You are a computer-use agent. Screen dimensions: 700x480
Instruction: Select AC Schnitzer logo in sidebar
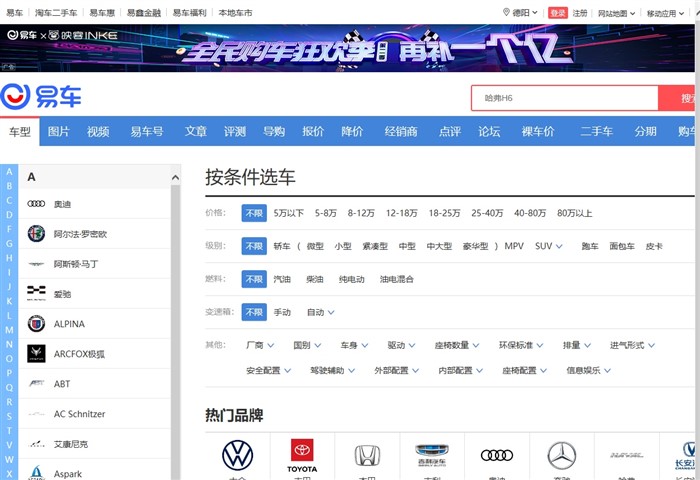[x=36, y=414]
